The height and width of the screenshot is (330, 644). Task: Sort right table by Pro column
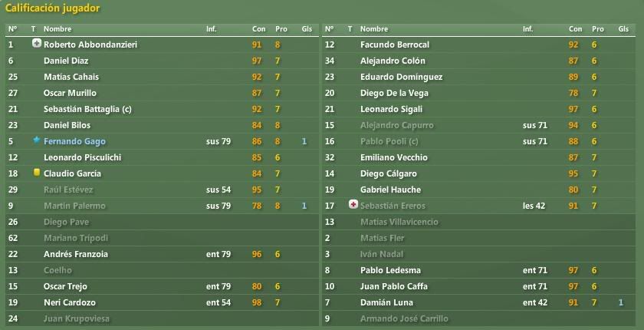coord(597,29)
